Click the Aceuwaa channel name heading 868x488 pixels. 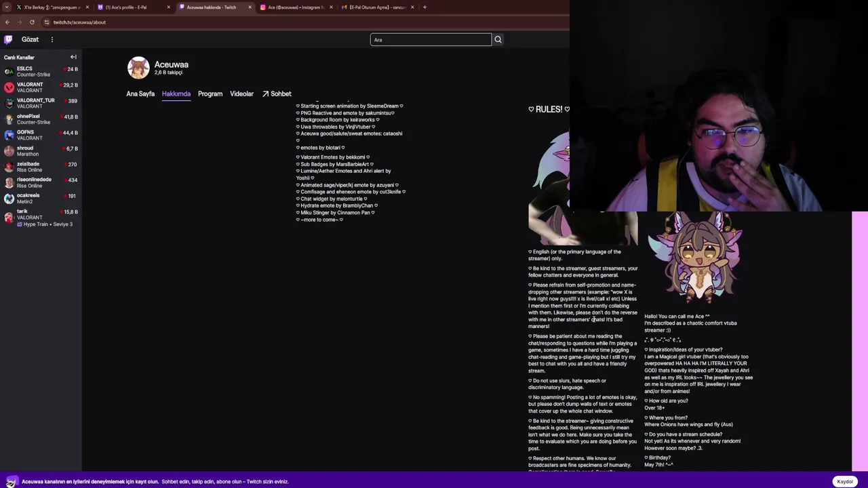click(x=171, y=64)
